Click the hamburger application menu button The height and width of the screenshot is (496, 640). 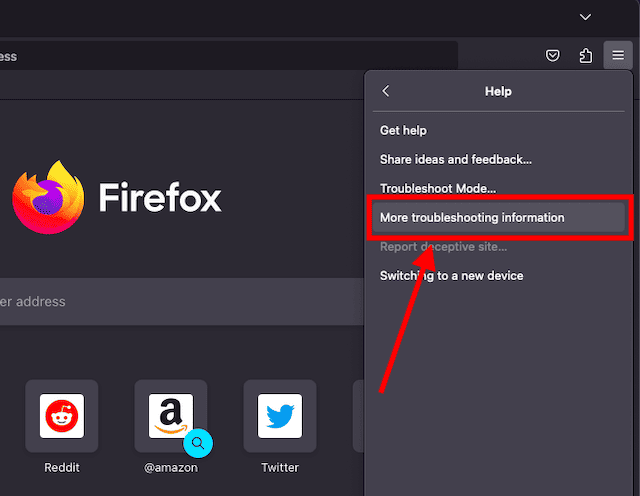pyautogui.click(x=618, y=56)
